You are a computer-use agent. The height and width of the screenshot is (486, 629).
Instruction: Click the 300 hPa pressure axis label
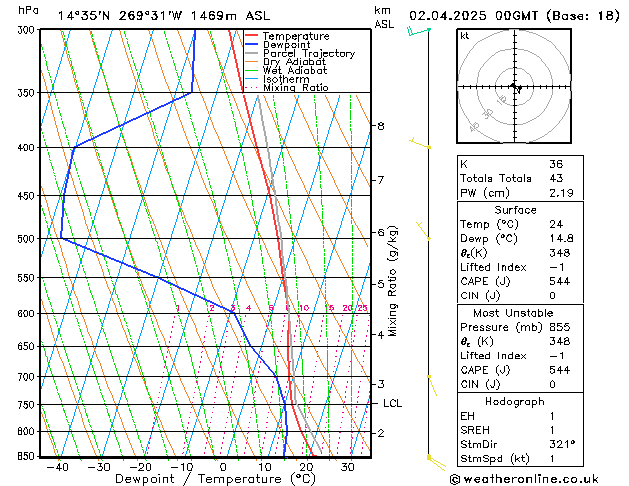coord(28,30)
